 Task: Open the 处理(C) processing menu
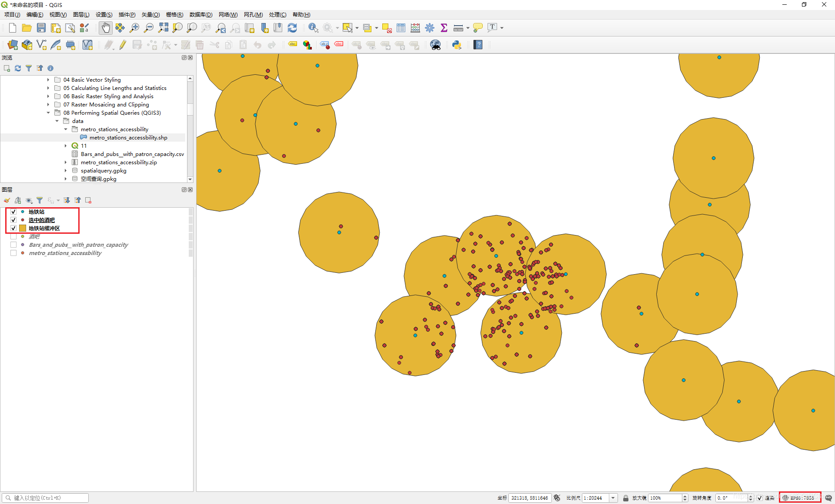coord(277,14)
